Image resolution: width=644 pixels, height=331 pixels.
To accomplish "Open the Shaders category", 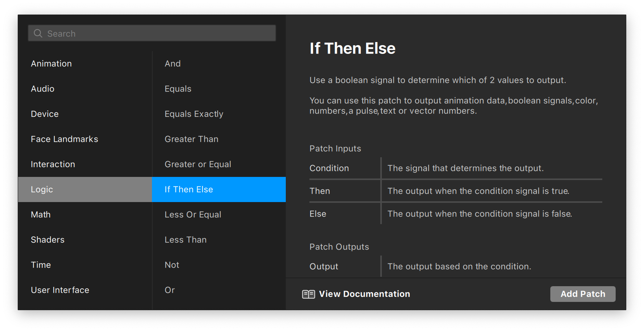I will coord(48,240).
